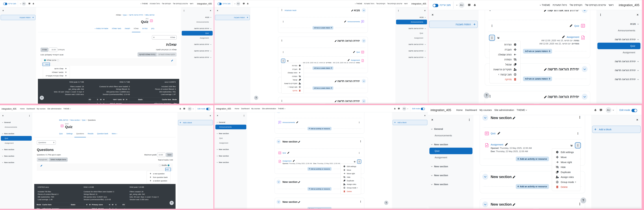
Task: Open the שאלות select box on Hebrew quiz page
Action: [x=164, y=37]
